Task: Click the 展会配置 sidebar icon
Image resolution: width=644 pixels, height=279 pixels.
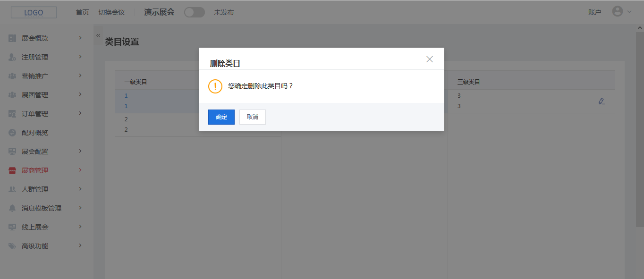Action: 12,152
